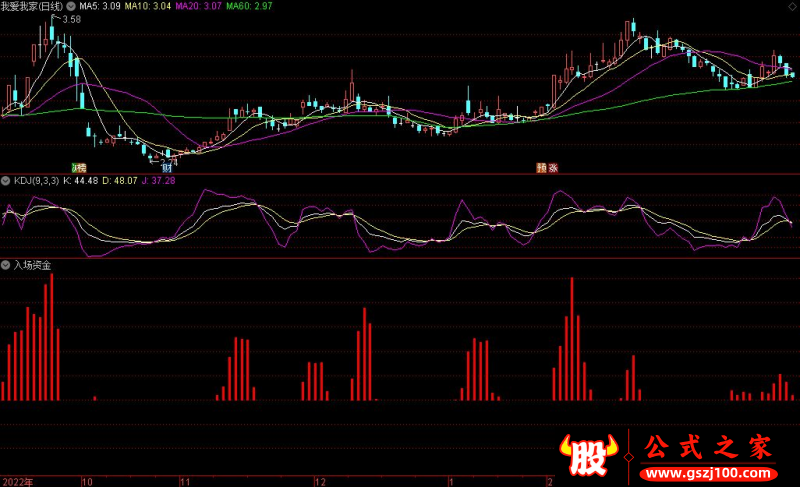
Task: Select the 我爱我家(日线) chart title
Action: click(x=32, y=7)
